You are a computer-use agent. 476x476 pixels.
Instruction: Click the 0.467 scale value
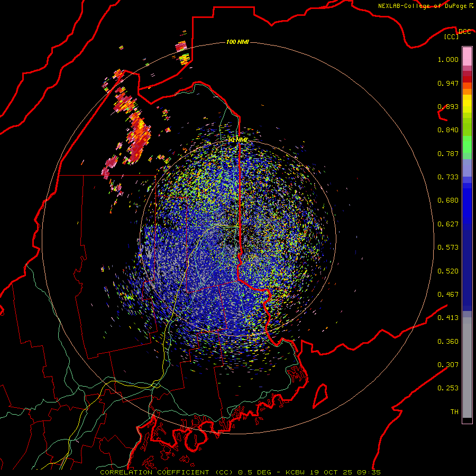pos(448,295)
